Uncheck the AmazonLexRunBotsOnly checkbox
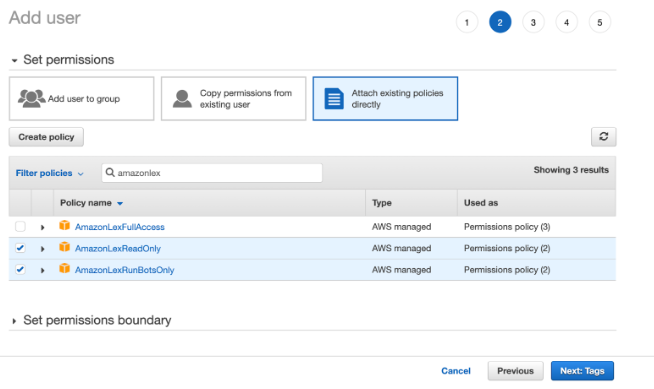654x389 pixels. (x=20, y=269)
